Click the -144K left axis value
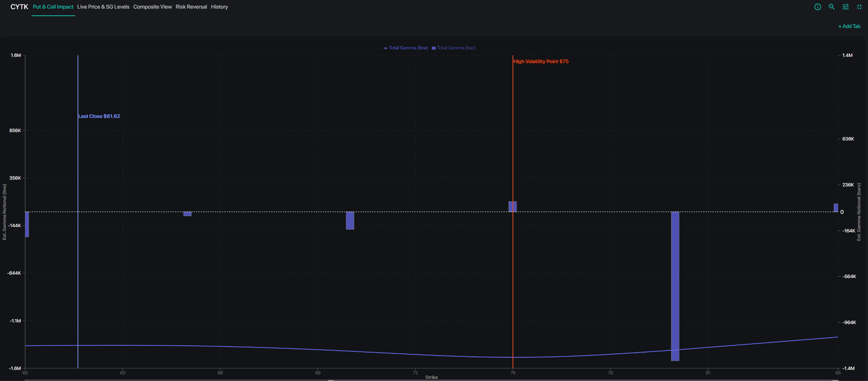868x381 pixels. point(14,225)
